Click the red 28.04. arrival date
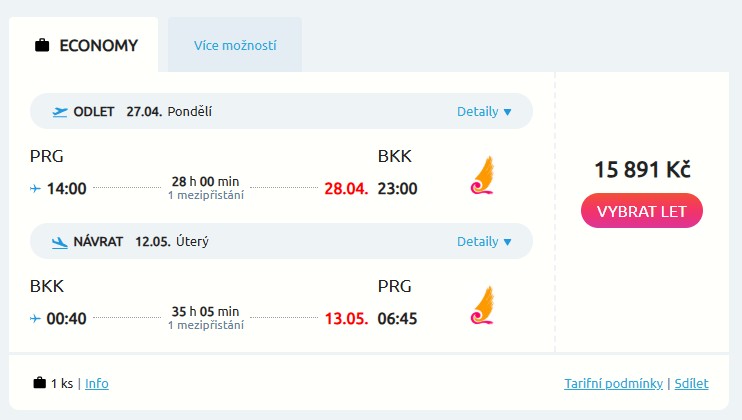 click(346, 188)
